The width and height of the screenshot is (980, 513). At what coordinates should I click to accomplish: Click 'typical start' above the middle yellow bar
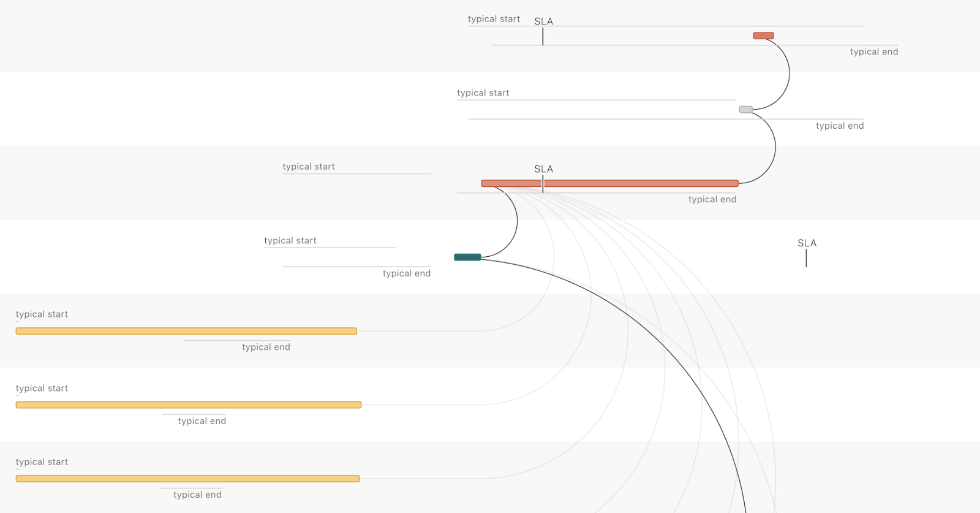pos(42,389)
